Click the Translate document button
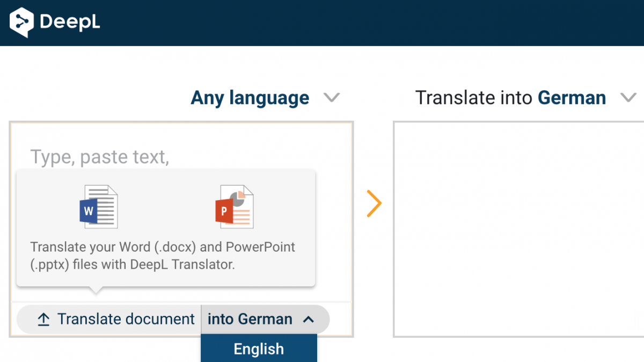Viewport: 644px width, 362px height. click(109, 319)
